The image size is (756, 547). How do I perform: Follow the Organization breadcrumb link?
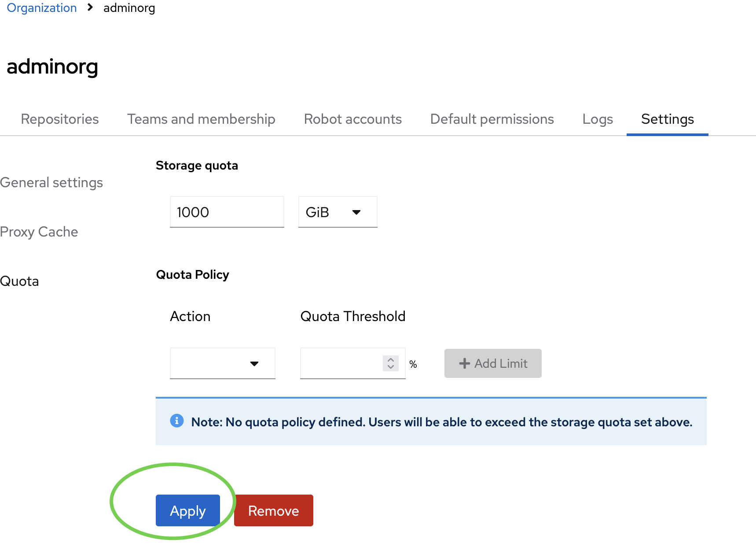[42, 7]
